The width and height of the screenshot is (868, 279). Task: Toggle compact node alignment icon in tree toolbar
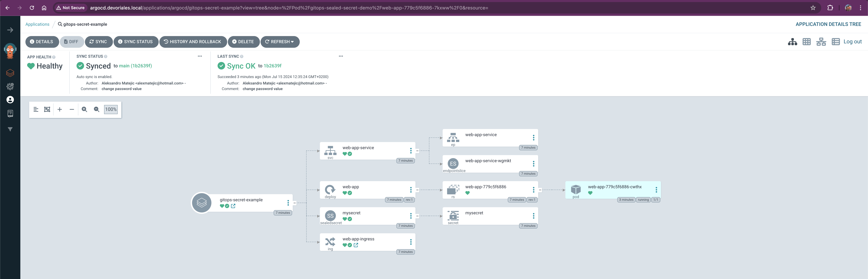[36, 109]
